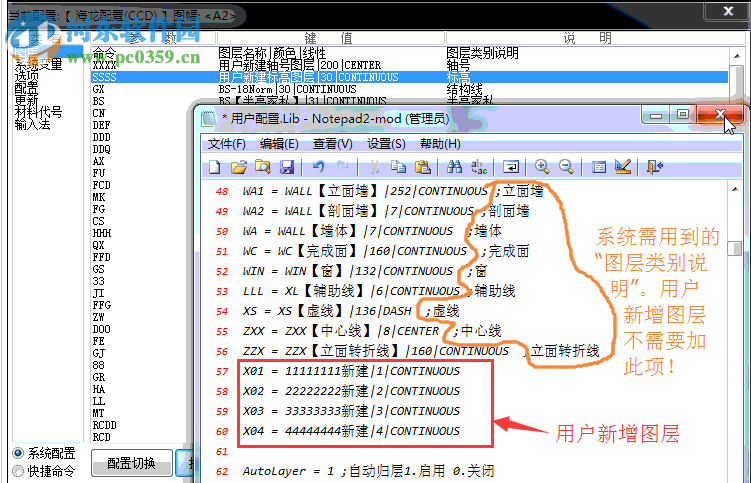
Task: Save the file with the floppy icon
Action: point(286,167)
